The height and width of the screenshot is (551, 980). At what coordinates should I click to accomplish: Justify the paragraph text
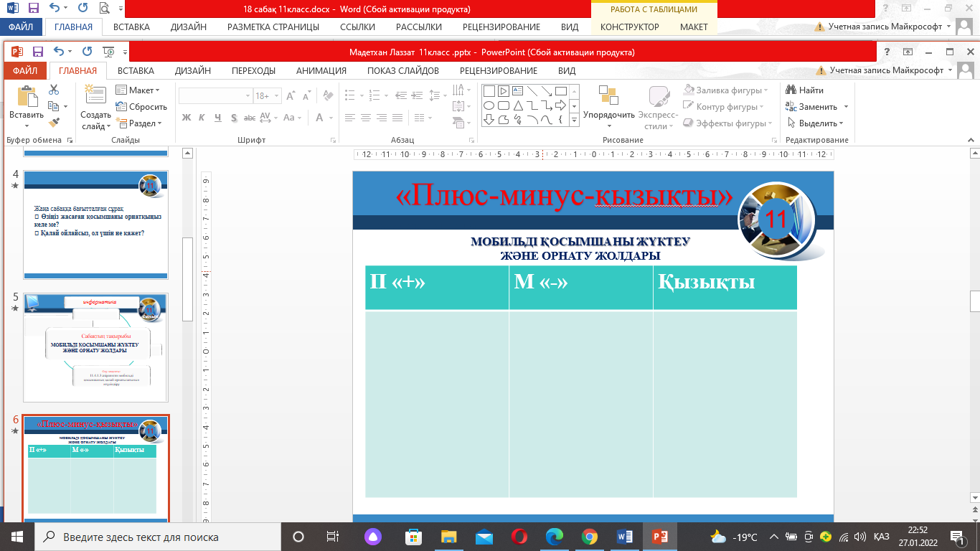tap(399, 118)
